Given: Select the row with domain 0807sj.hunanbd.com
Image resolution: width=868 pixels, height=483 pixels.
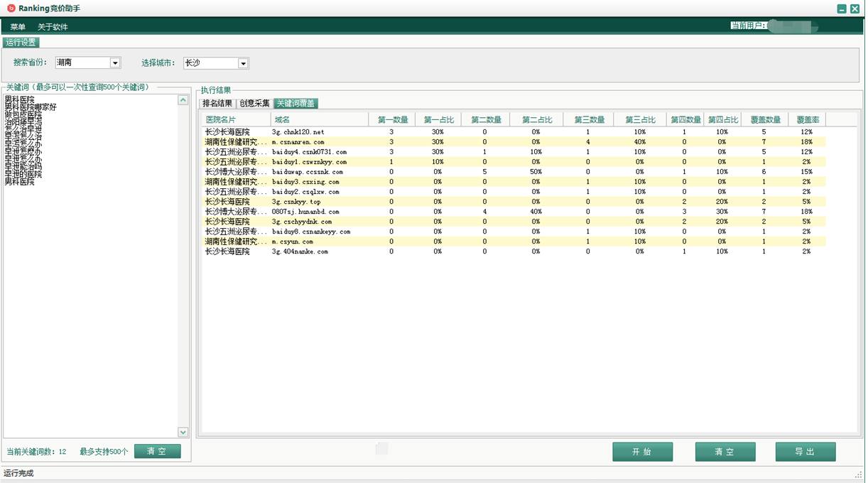Looking at the screenshot, I should pos(514,212).
